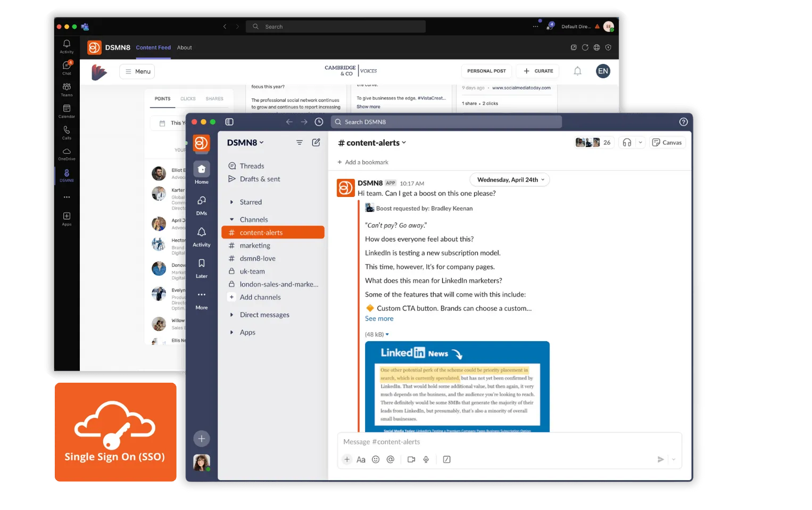Click the Search DSMN8 field in Slack

[x=446, y=122]
